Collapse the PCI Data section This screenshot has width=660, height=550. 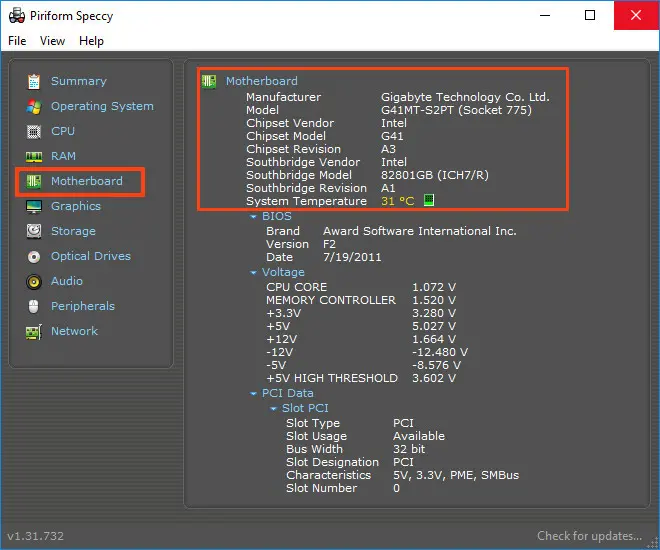[253, 394]
